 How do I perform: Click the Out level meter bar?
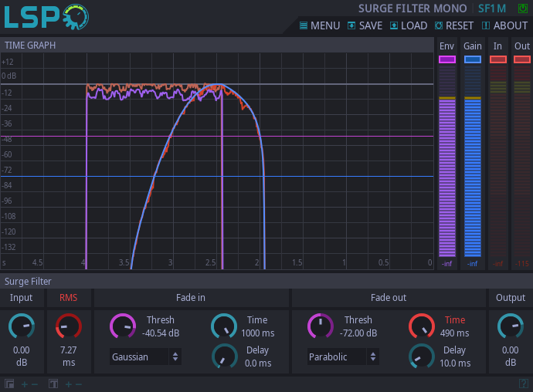tap(522, 161)
